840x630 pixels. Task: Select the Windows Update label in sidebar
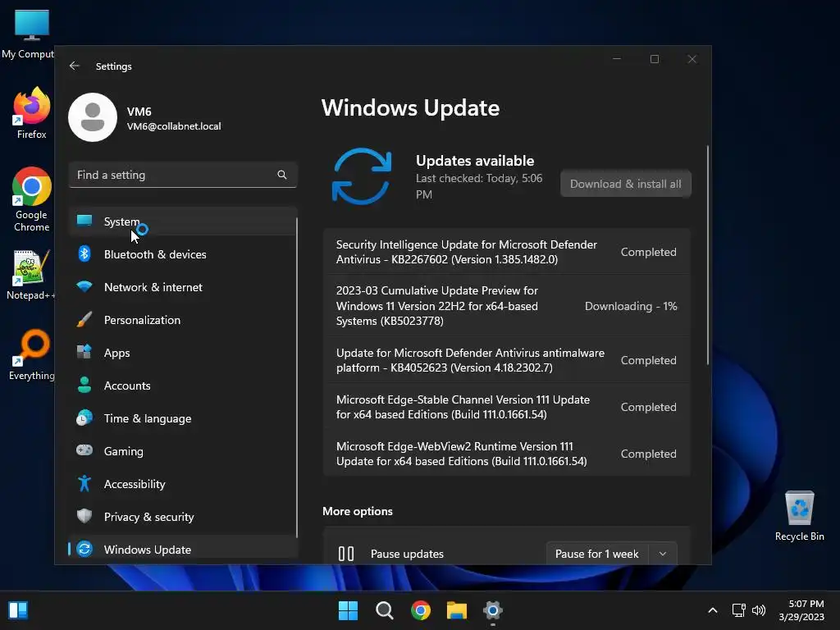(x=148, y=549)
